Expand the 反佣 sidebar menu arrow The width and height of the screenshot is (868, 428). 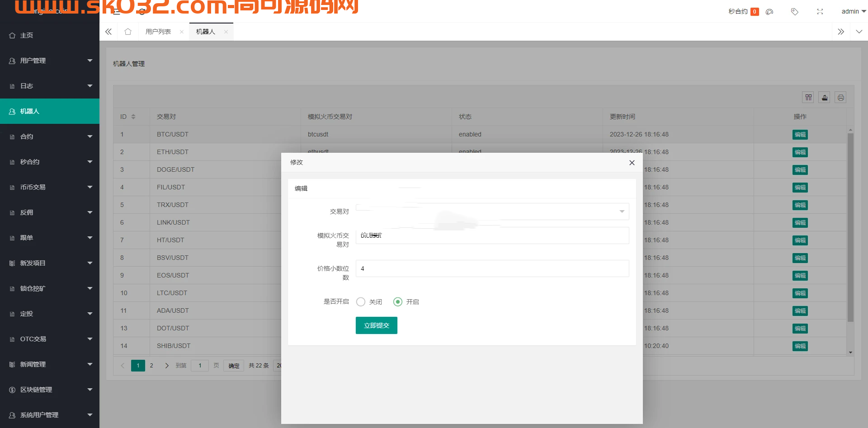(90, 212)
